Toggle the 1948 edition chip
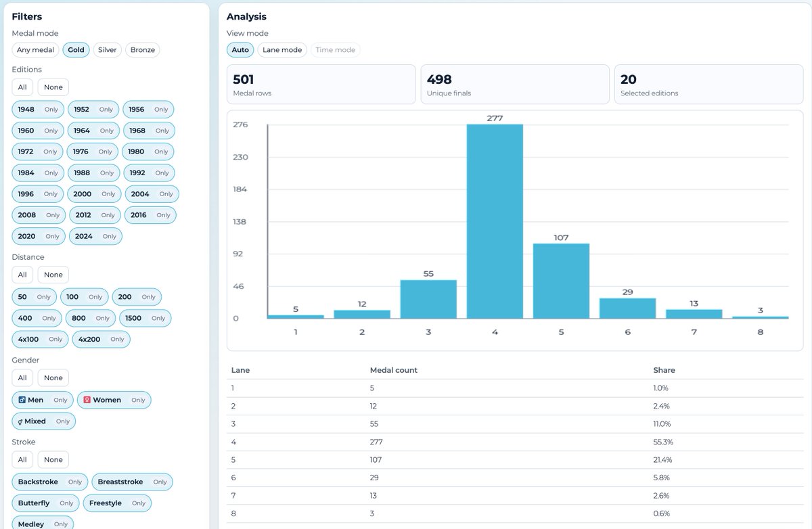Viewport: 812px width, 529px height. [x=26, y=110]
